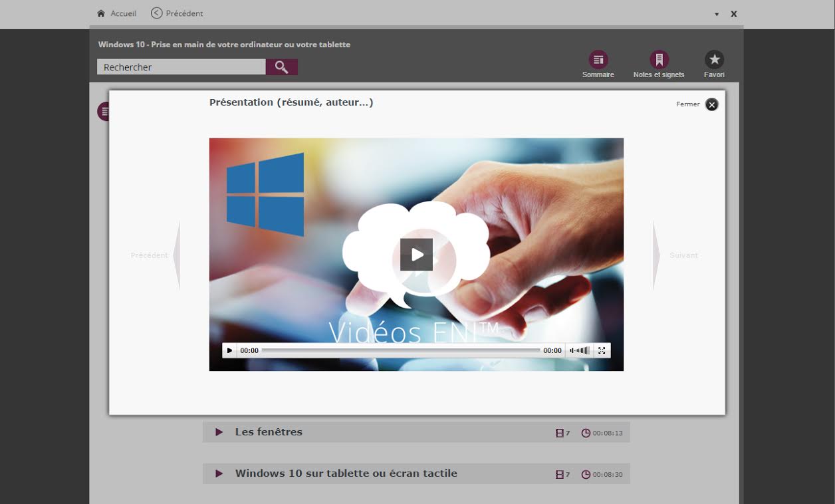Go to next slide with Suivant arrow

(x=657, y=255)
